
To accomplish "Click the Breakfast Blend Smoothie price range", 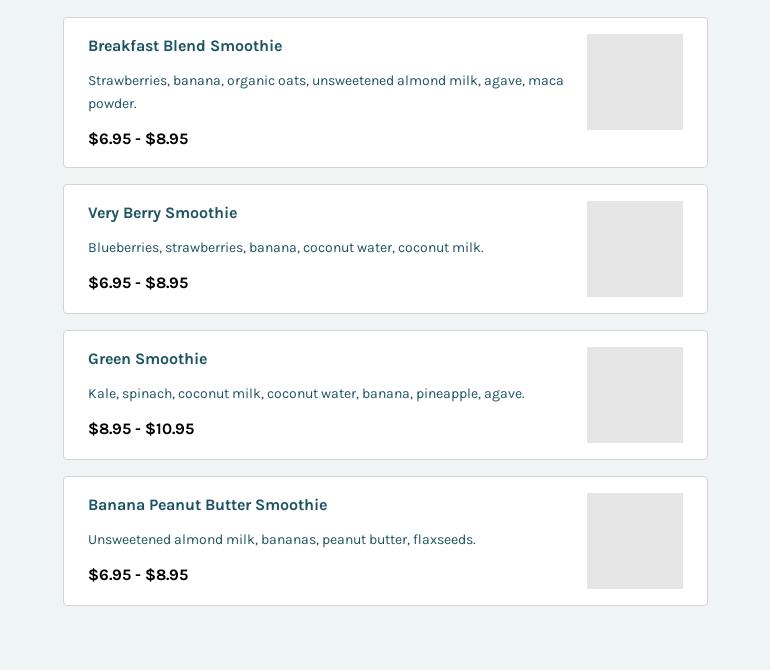I will point(138,139).
